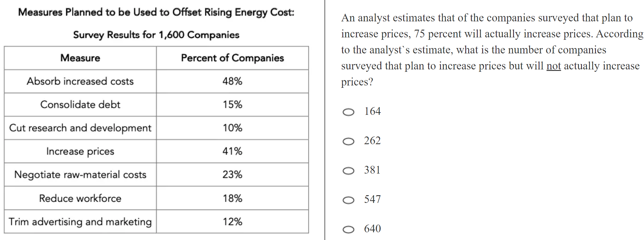Click the Consolidate debt row label
Image resolution: width=644 pixels, height=240 pixels.
pos(80,105)
